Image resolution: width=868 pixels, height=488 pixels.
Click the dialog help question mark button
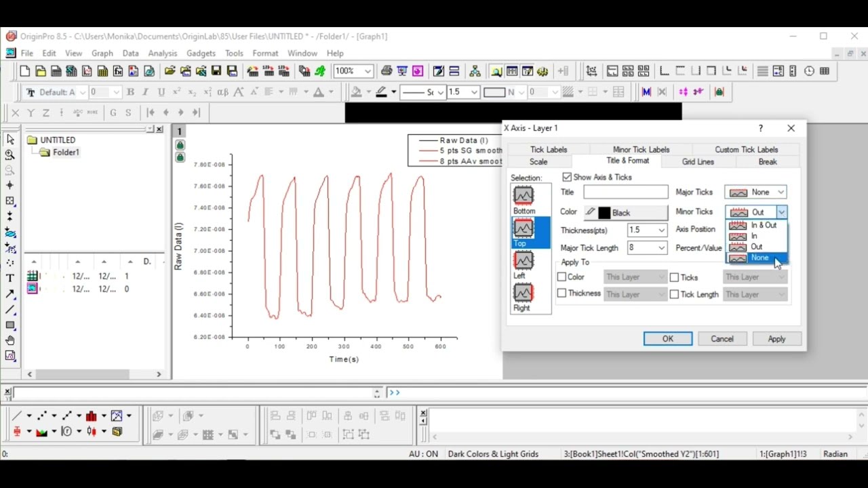coord(761,128)
